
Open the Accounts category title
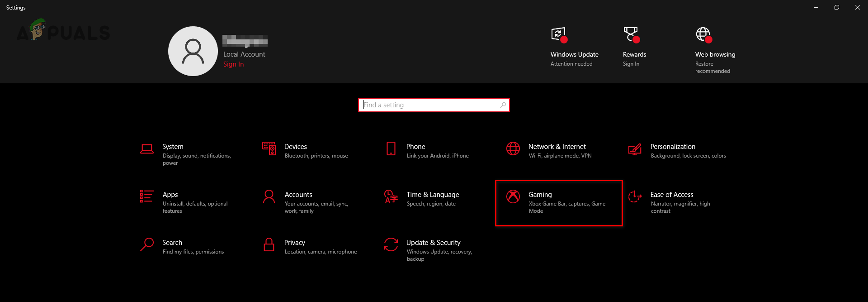(x=298, y=195)
